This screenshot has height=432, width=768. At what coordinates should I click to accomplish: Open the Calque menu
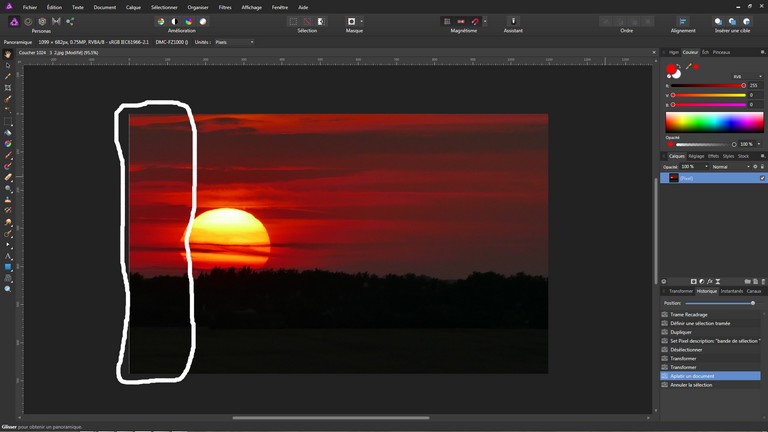(133, 7)
